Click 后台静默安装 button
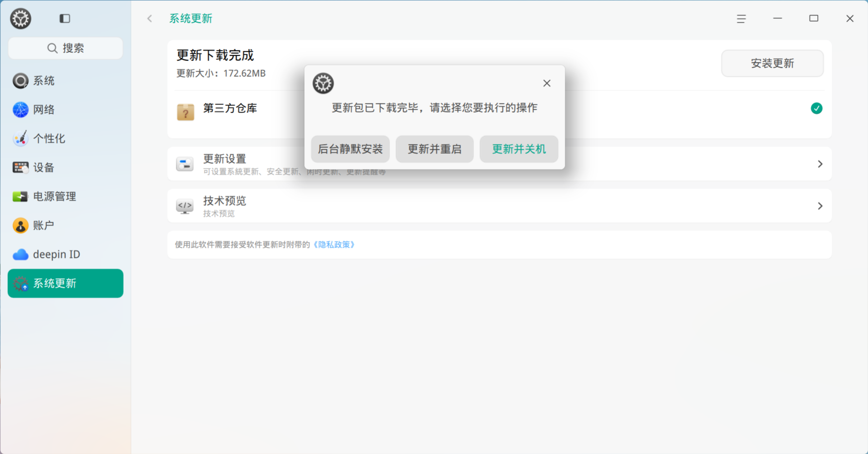Viewport: 868px width, 454px height. coord(350,149)
